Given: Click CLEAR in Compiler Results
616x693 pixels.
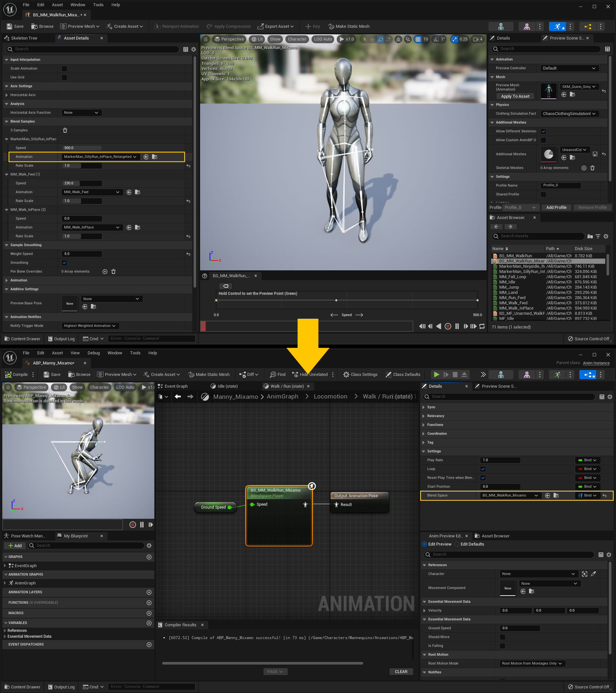Looking at the screenshot, I should click(x=401, y=672).
